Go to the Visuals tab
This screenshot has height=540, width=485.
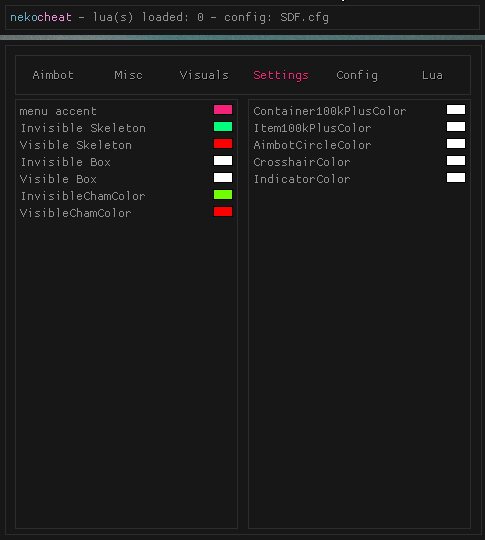(x=204, y=75)
